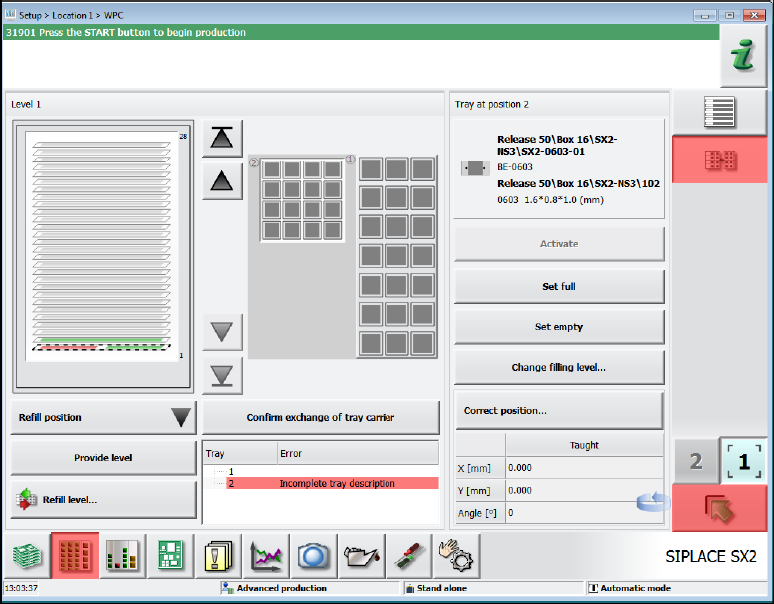Screen dimensions: 774x604
Task: Open the oil can maintenance icon
Action: tap(361, 555)
